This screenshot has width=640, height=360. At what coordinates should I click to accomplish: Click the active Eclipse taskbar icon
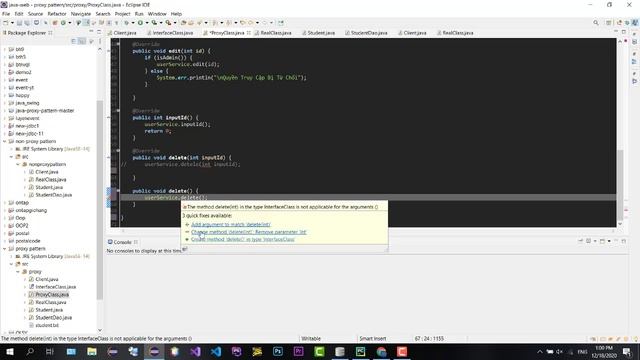tap(154, 351)
